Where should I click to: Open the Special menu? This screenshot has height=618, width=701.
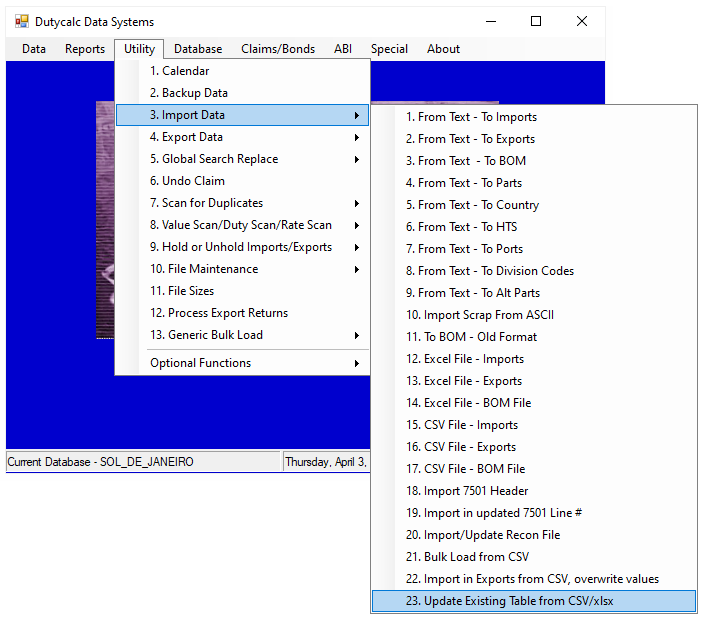(x=389, y=49)
